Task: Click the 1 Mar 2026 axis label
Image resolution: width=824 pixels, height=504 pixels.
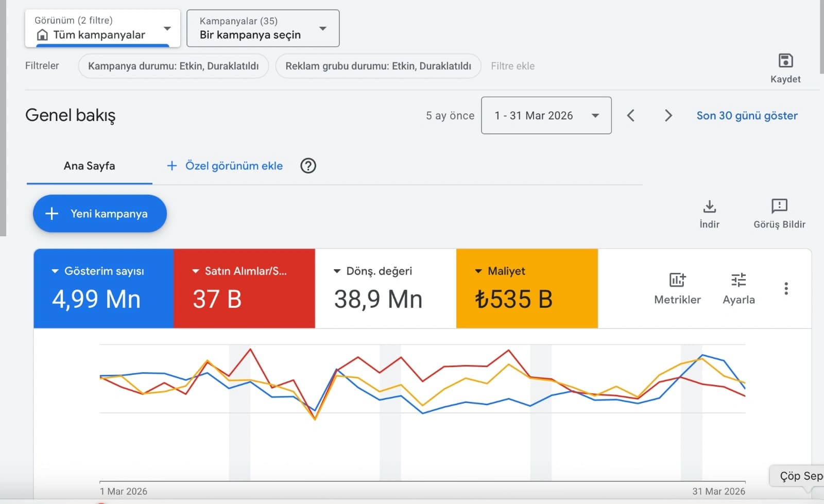Action: (x=124, y=491)
